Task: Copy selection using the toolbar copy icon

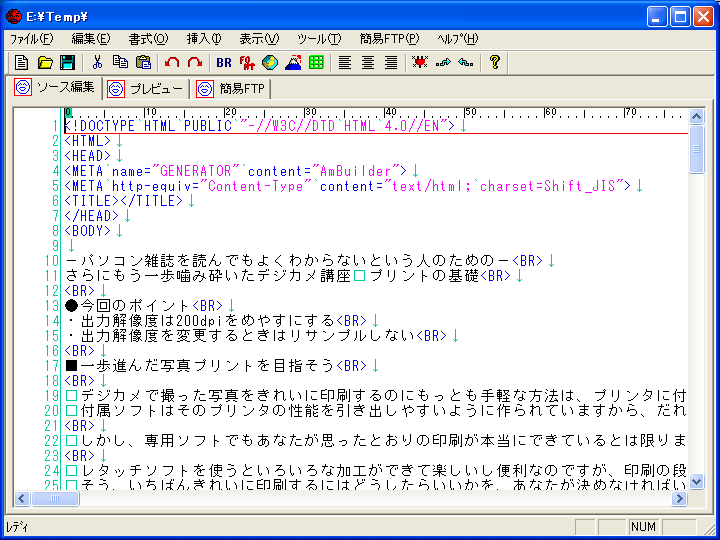Action: point(120,62)
